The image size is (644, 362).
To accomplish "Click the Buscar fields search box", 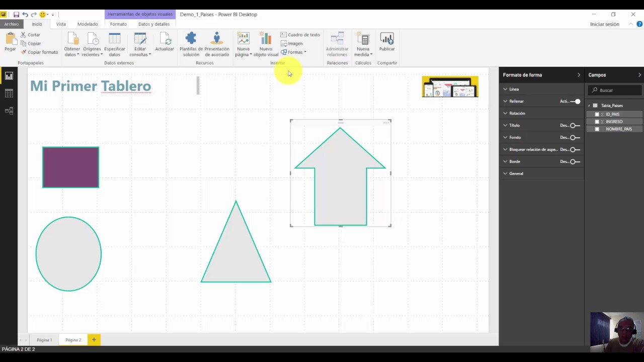I will (615, 90).
